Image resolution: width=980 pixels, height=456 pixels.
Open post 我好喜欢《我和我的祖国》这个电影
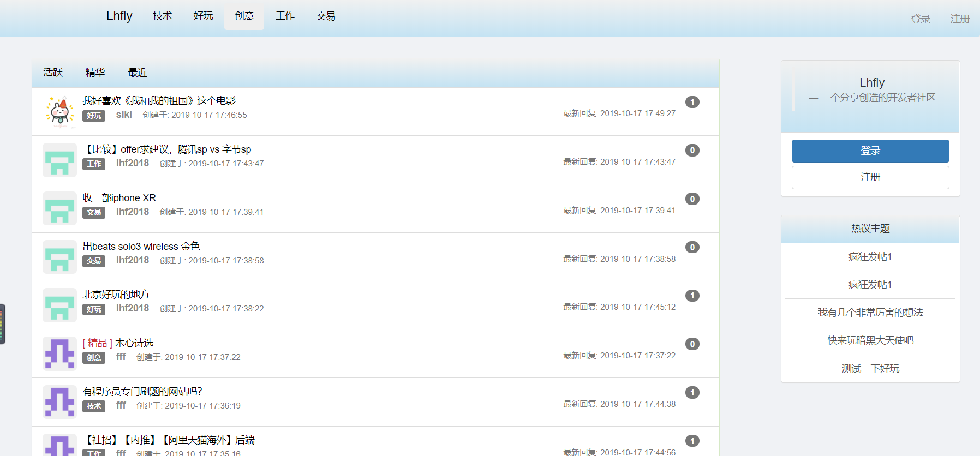pyautogui.click(x=159, y=101)
